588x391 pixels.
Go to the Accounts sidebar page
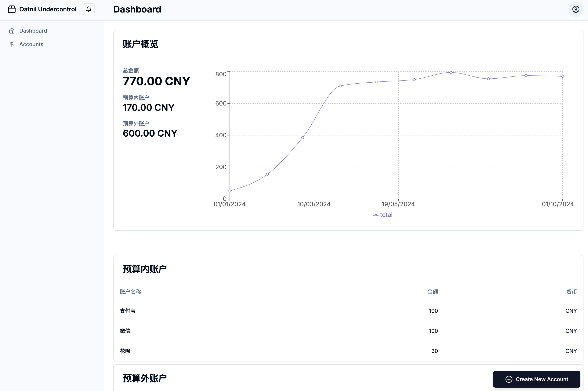coord(31,44)
